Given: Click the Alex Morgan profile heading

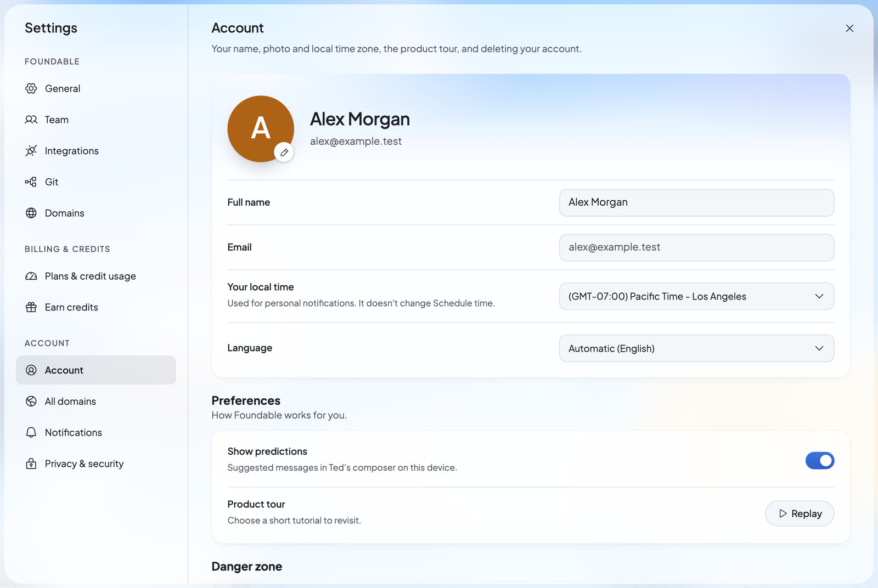Looking at the screenshot, I should pyautogui.click(x=360, y=119).
